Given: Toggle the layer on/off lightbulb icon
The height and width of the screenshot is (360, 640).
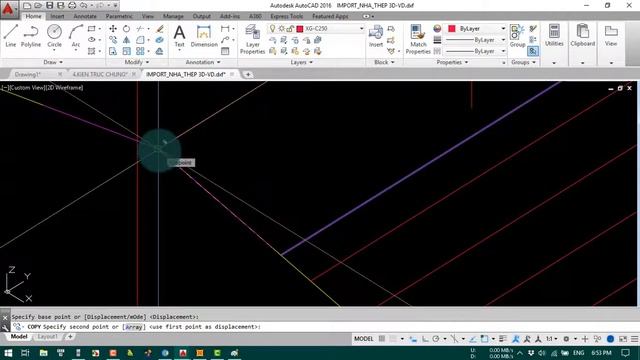Looking at the screenshot, I should point(272,28).
